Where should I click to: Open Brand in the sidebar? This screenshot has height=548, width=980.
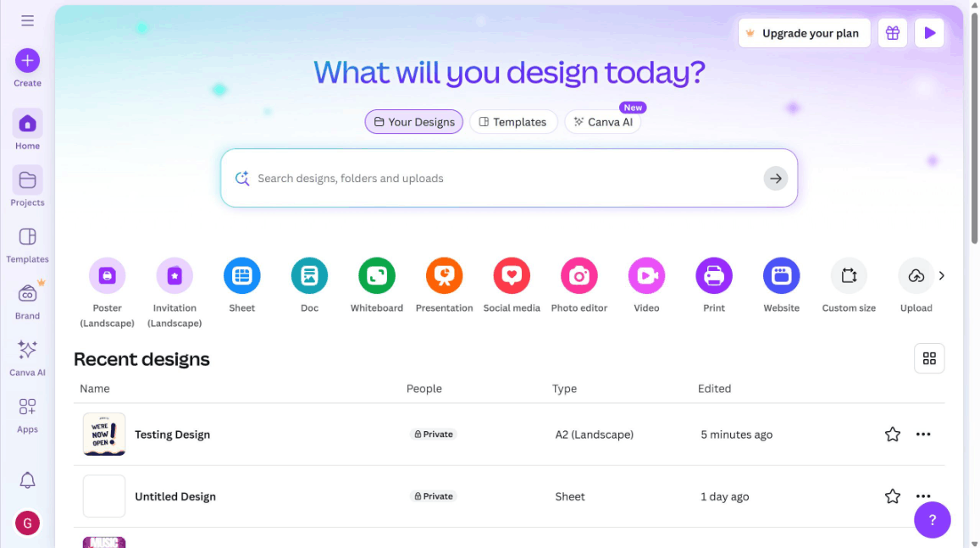coord(27,301)
